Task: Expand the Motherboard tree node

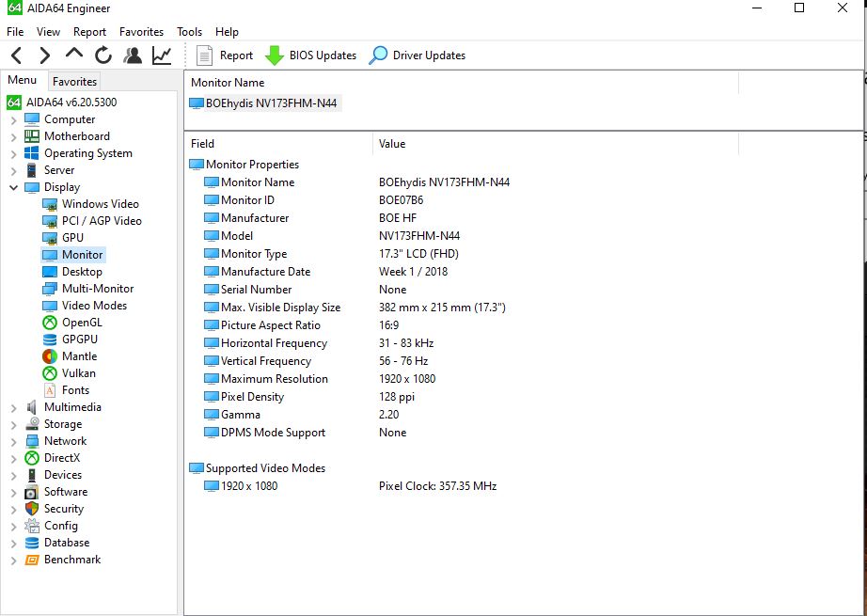Action: point(14,136)
